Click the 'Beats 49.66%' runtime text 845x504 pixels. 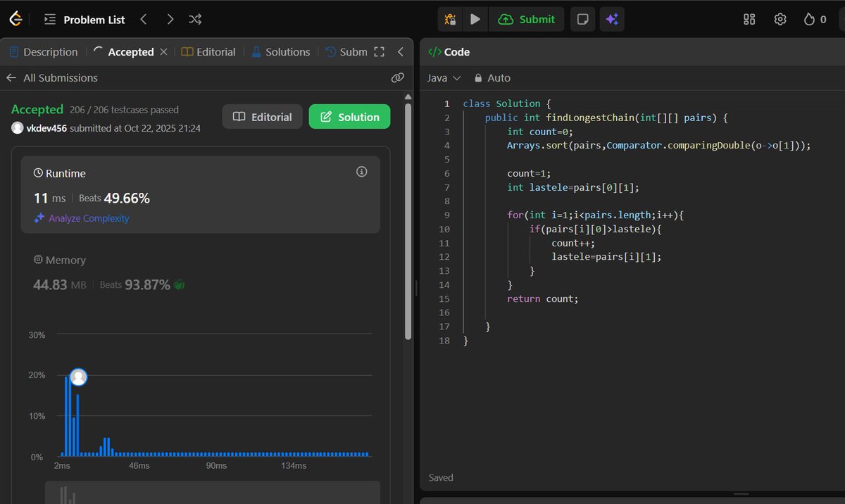click(x=114, y=199)
